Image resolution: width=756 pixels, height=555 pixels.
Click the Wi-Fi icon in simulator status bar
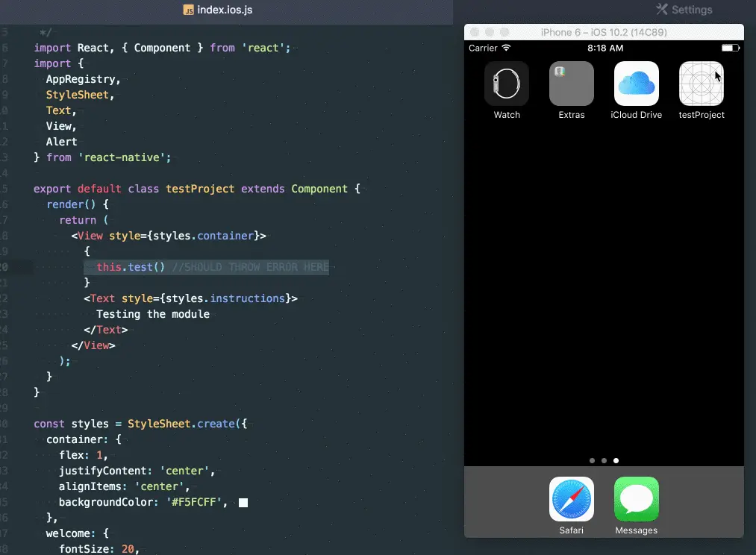pyautogui.click(x=506, y=48)
